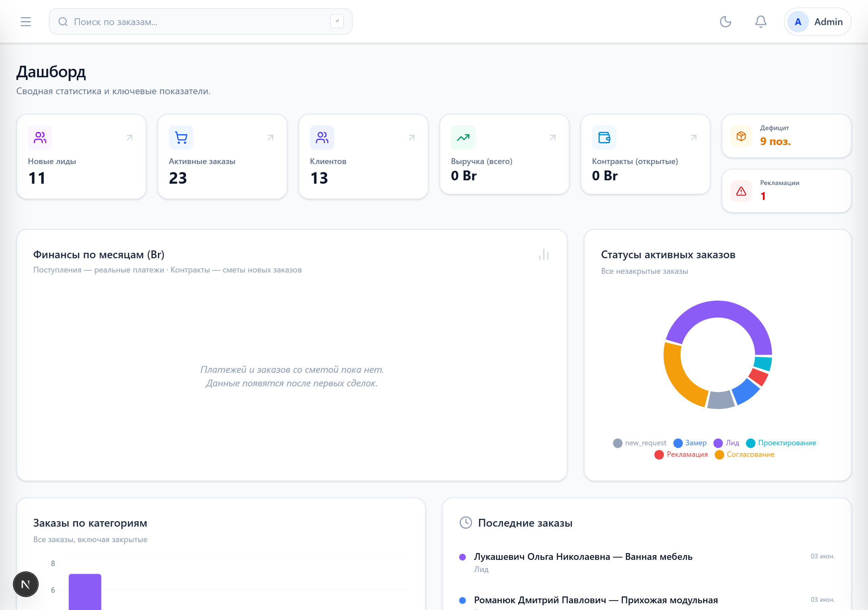The height and width of the screenshot is (610, 868).
Task: Open the Рекламации warning card
Action: click(786, 191)
